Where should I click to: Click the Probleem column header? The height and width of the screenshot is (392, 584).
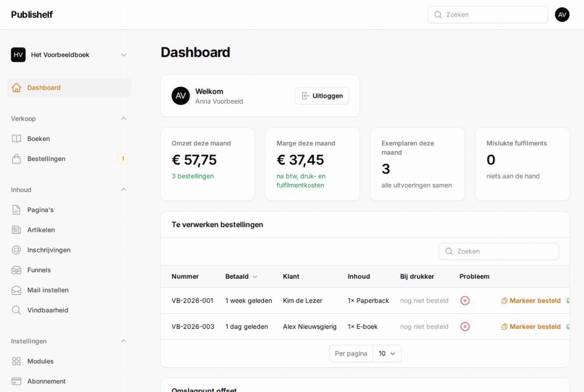click(474, 276)
